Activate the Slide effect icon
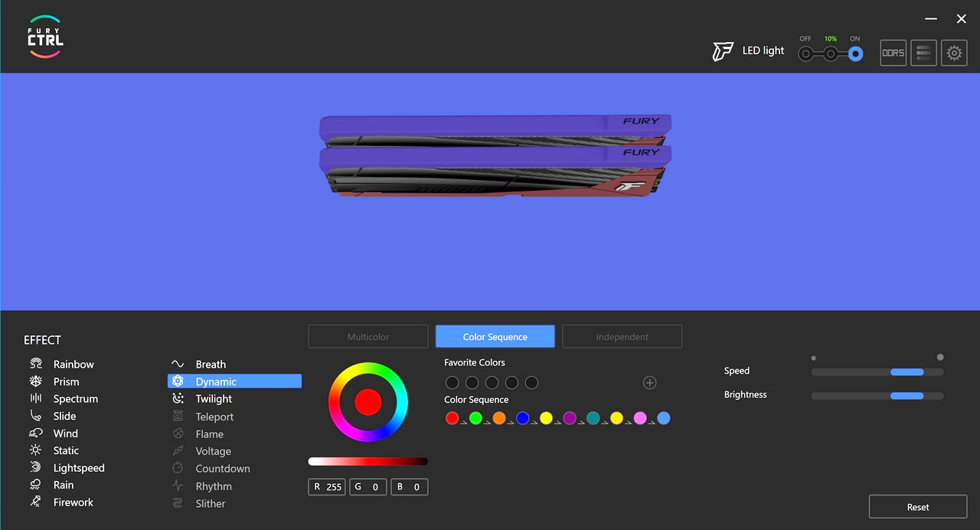The height and width of the screenshot is (530, 980). click(x=35, y=416)
